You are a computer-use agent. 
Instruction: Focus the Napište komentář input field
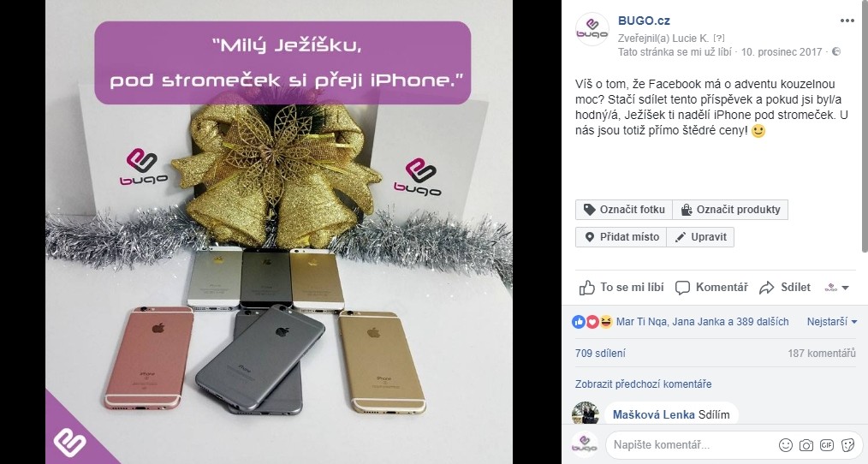[x=692, y=445]
